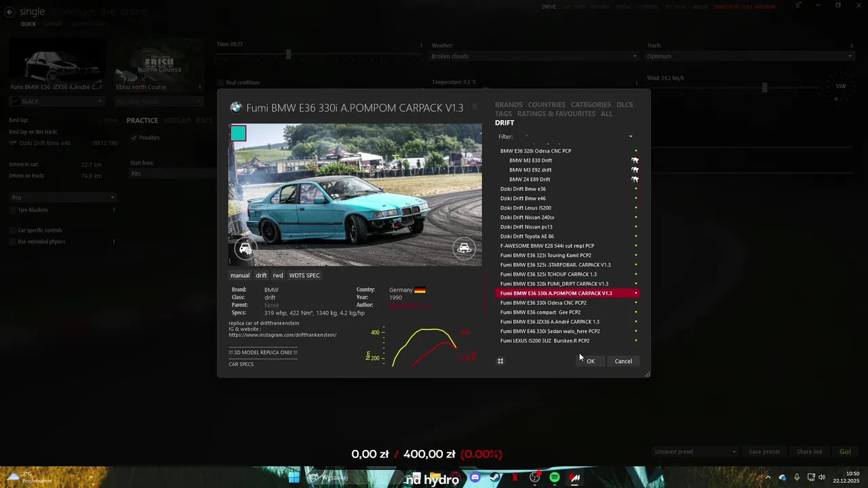Click the Save preset button
This screenshot has height=488, width=868.
[764, 451]
